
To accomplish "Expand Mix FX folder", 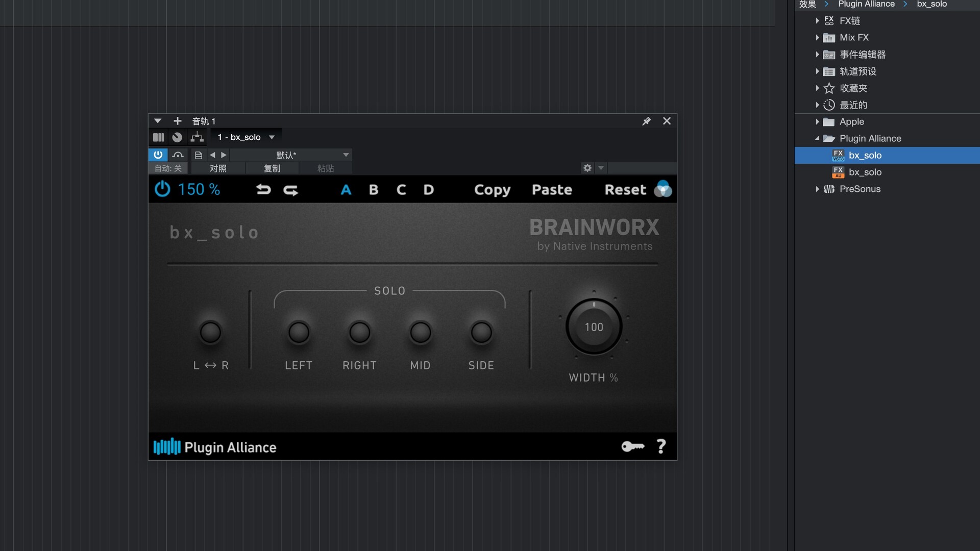I will click(x=817, y=37).
